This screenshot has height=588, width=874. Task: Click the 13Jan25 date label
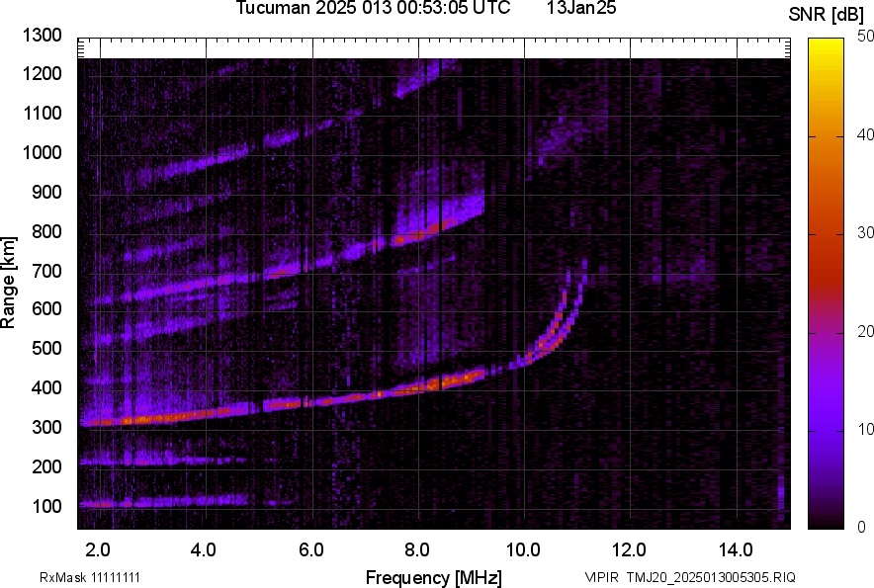point(572,9)
